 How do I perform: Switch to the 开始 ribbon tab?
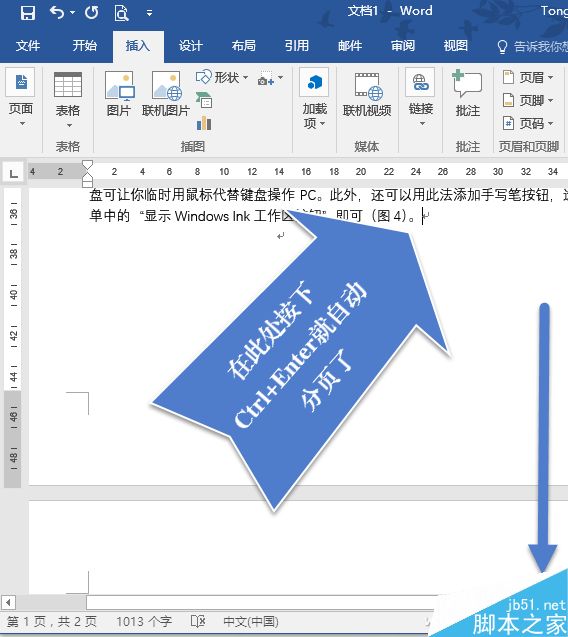[x=85, y=46]
